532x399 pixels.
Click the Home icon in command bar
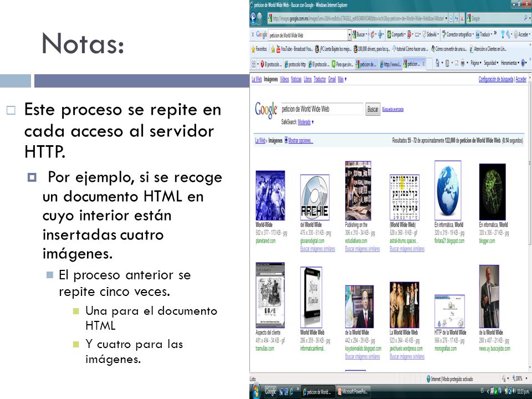click(437, 63)
